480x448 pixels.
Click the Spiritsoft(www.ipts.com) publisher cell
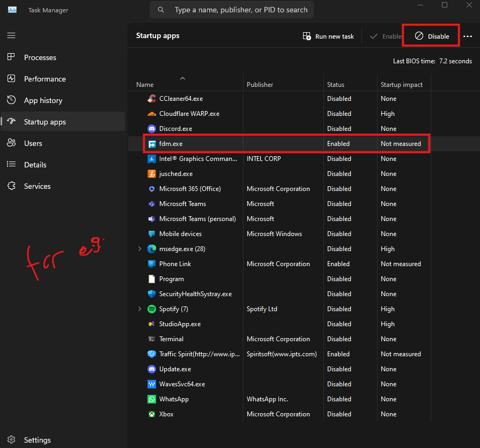[282, 354]
